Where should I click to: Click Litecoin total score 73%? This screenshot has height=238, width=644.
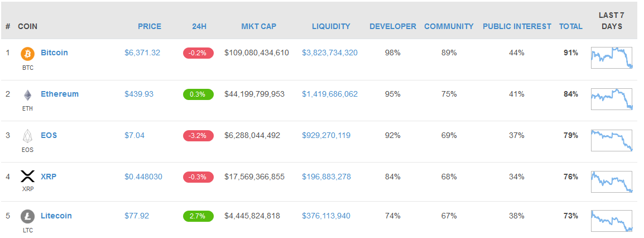(571, 216)
